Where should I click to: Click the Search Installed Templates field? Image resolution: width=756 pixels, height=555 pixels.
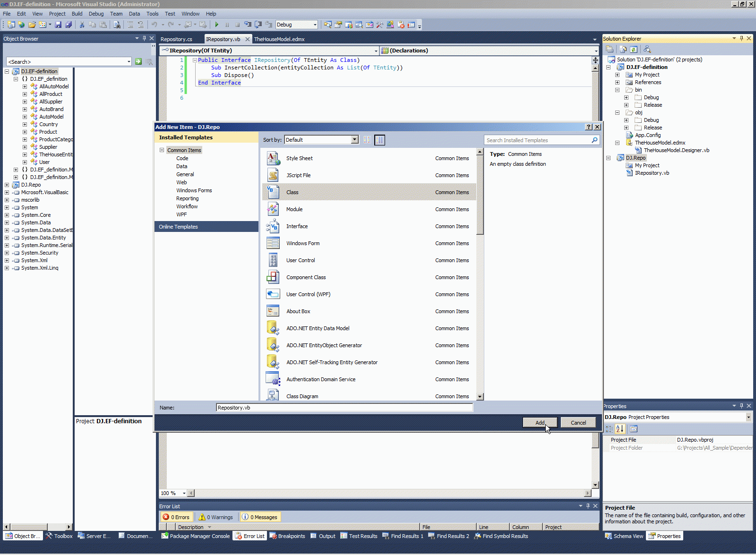542,140
